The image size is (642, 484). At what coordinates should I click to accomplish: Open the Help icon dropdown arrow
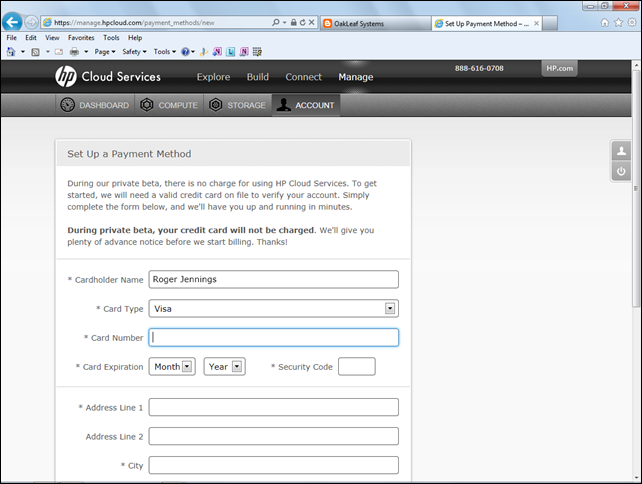pos(193,52)
